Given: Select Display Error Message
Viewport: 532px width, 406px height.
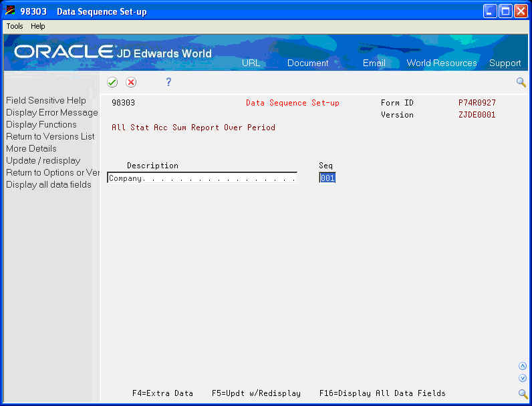Looking at the screenshot, I should click(x=52, y=112).
